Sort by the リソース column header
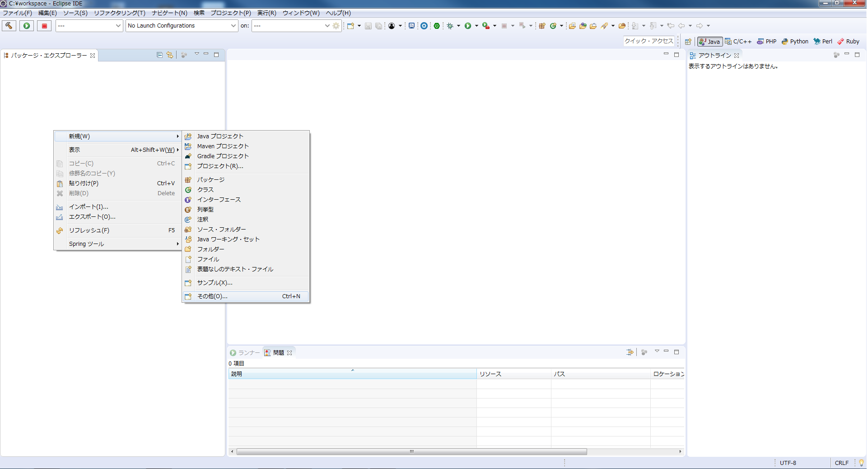868x469 pixels. point(514,374)
